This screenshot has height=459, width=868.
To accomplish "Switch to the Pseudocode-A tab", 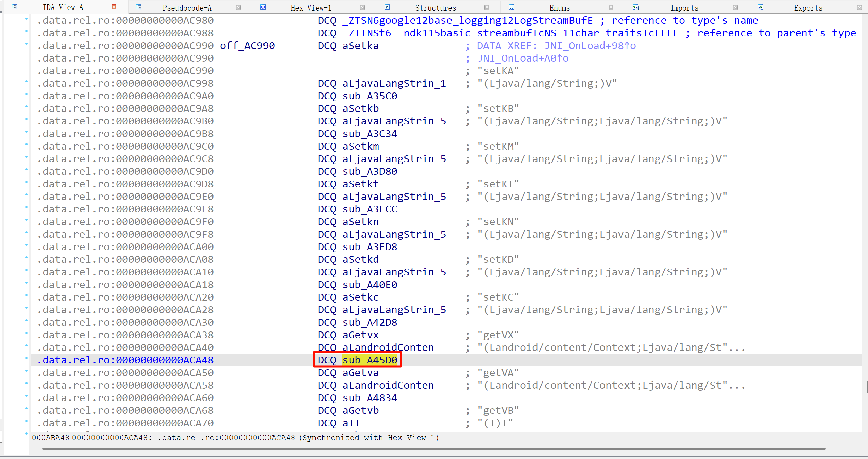I will pyautogui.click(x=187, y=8).
